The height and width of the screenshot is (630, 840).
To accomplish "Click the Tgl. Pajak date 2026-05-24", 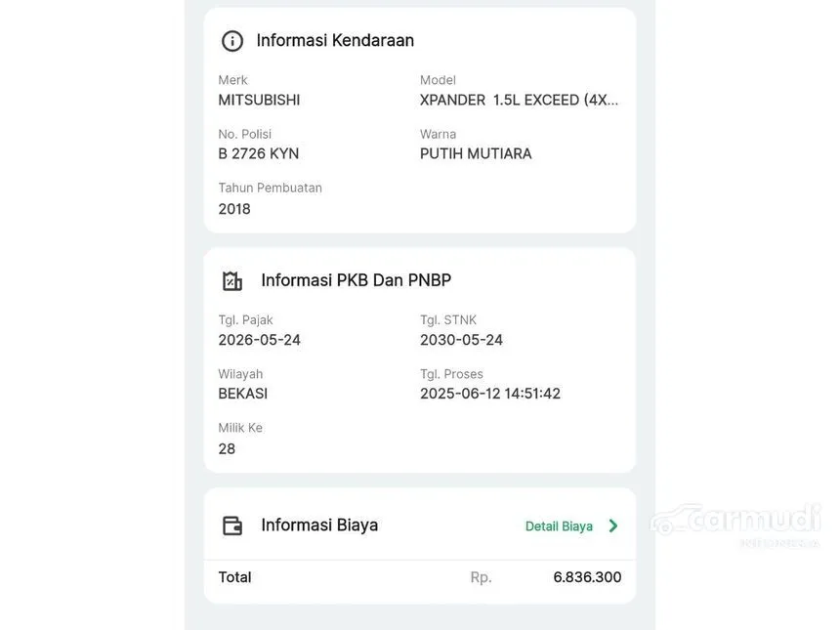I will click(259, 340).
